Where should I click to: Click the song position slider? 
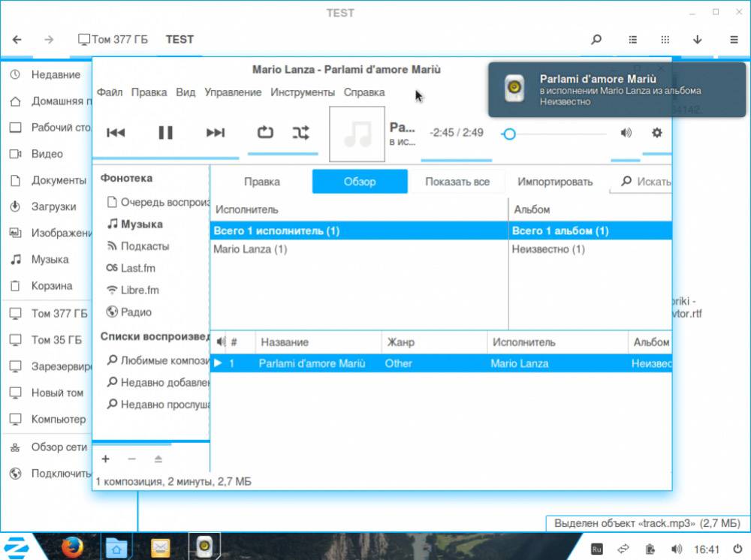556,134
